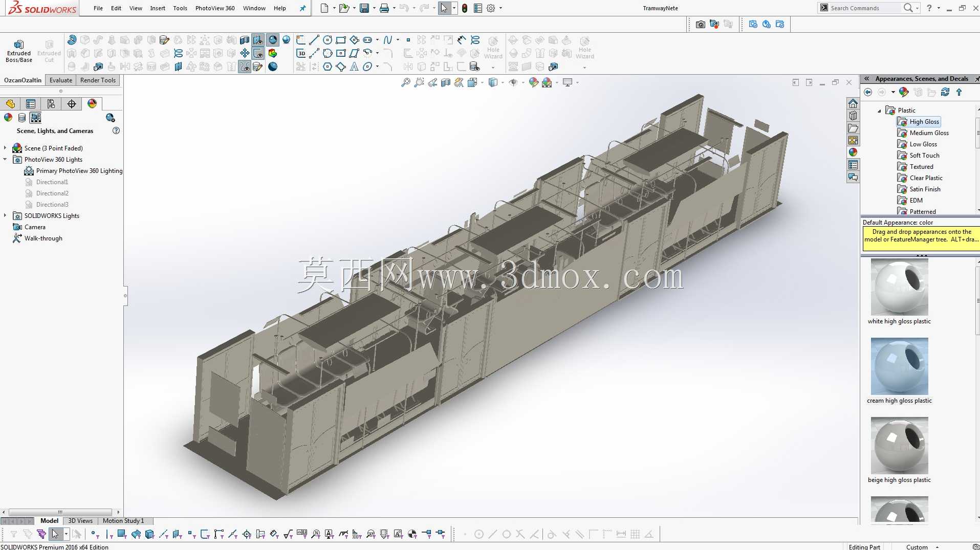The width and height of the screenshot is (980, 550).
Task: Toggle the Select cursor tool in title bar
Action: (x=444, y=8)
